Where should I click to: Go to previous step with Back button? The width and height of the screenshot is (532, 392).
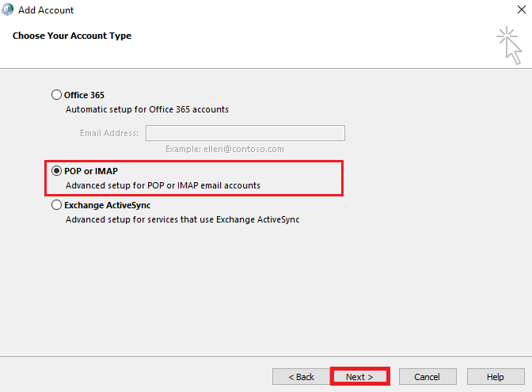click(x=301, y=377)
